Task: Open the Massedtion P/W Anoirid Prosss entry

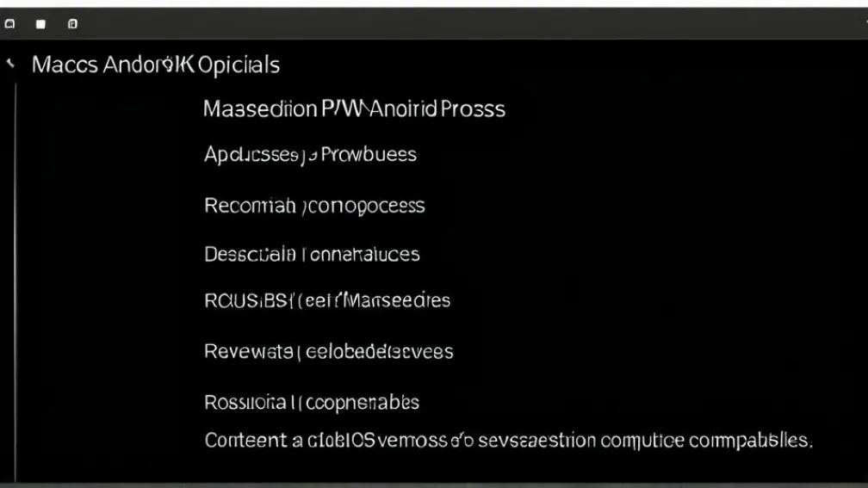Action: coord(353,109)
